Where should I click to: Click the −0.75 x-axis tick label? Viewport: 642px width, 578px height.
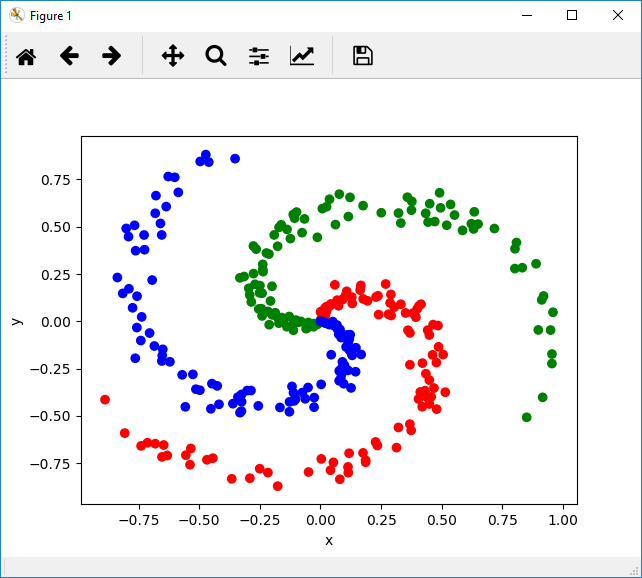point(139,520)
